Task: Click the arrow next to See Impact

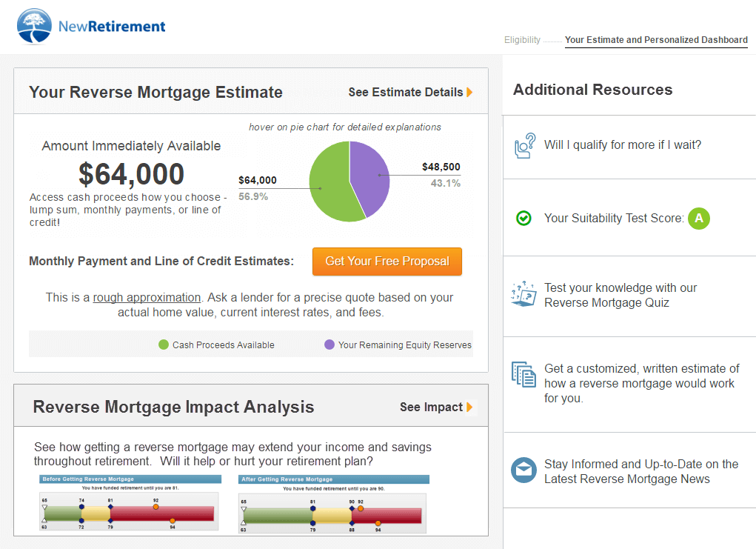Action: (469, 407)
